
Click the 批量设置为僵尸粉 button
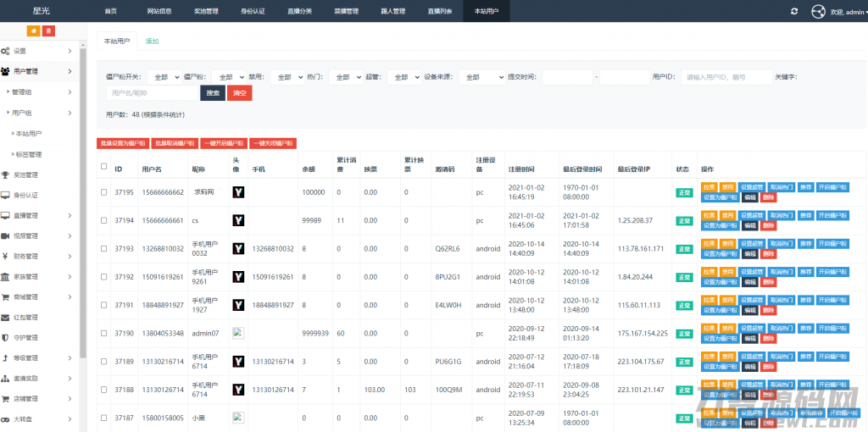coord(123,144)
